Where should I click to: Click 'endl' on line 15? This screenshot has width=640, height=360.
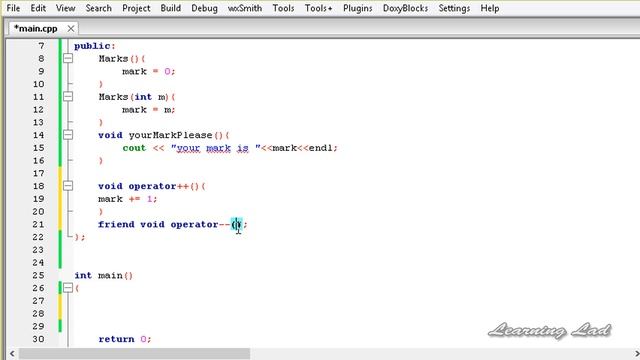tap(321, 148)
